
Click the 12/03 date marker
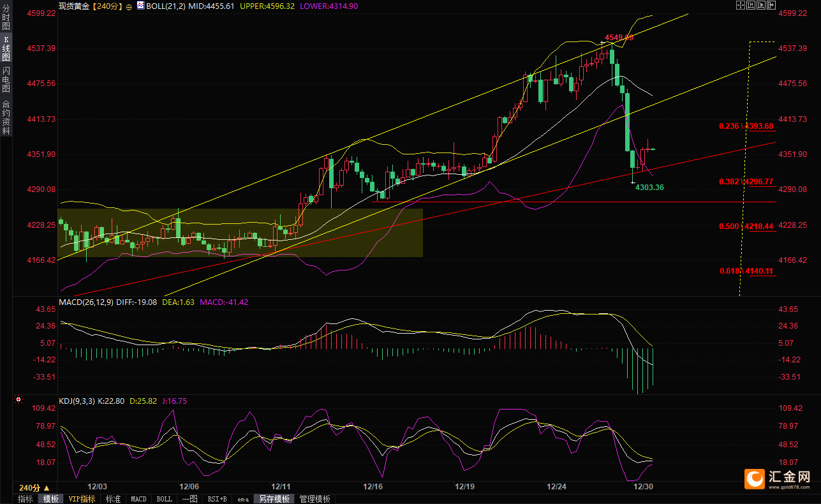pyautogui.click(x=97, y=487)
